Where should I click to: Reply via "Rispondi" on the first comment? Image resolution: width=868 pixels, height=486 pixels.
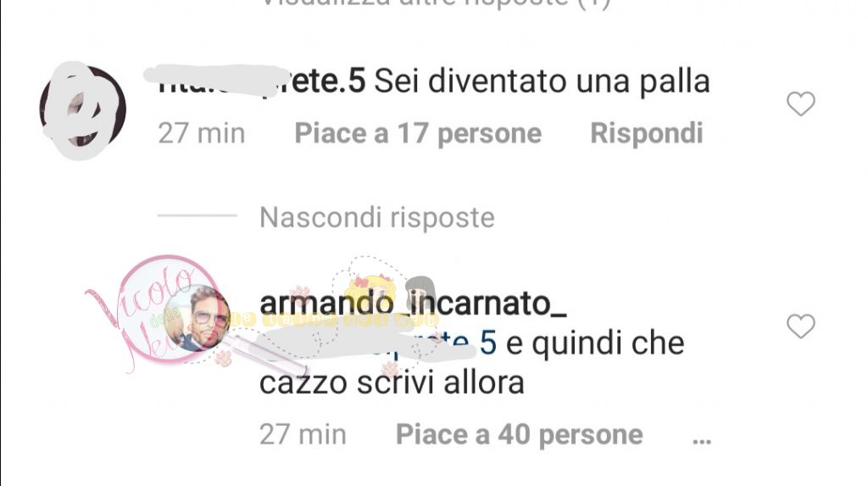tap(647, 133)
